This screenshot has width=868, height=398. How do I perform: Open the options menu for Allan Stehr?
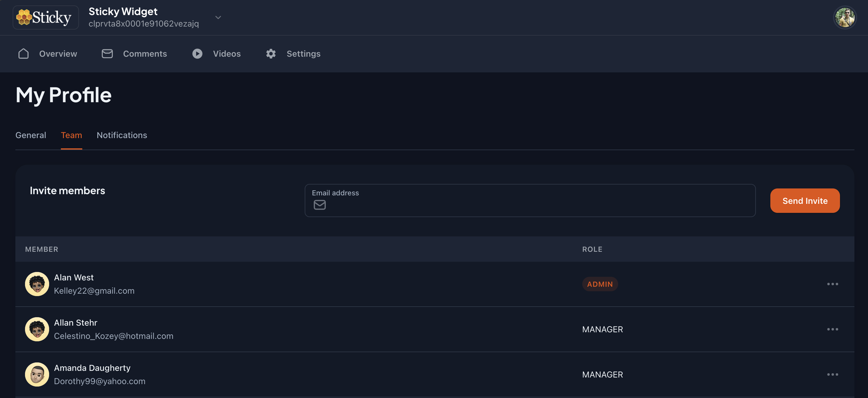click(832, 329)
